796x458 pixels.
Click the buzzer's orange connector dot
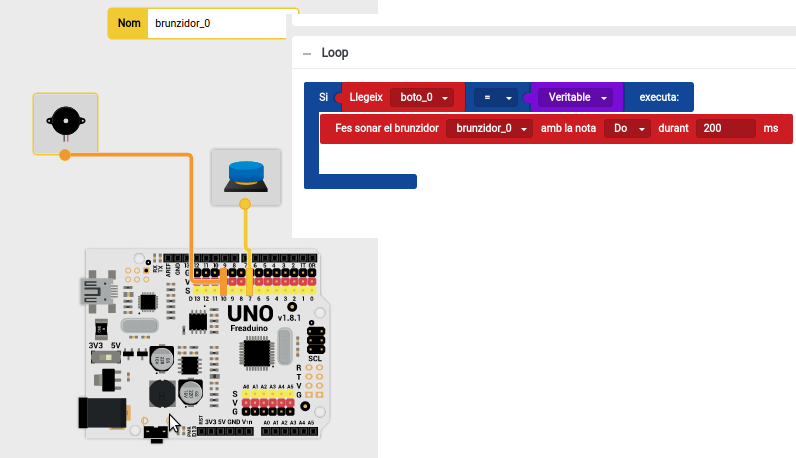(64, 155)
